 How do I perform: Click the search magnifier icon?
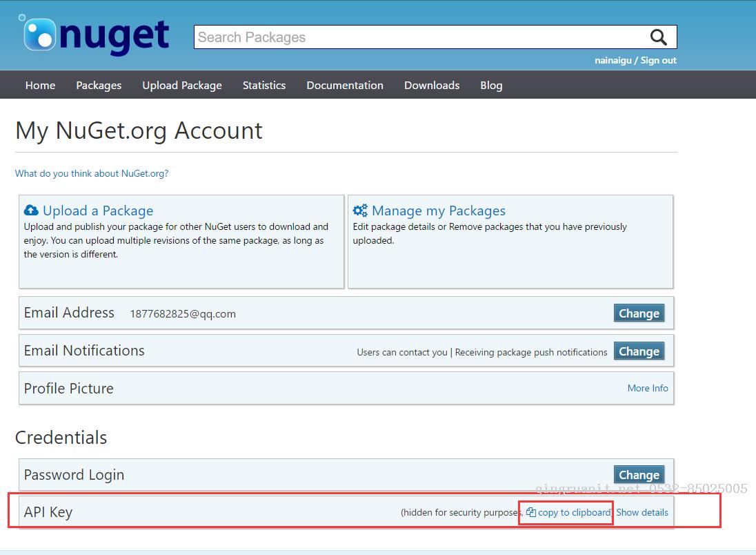click(x=658, y=37)
